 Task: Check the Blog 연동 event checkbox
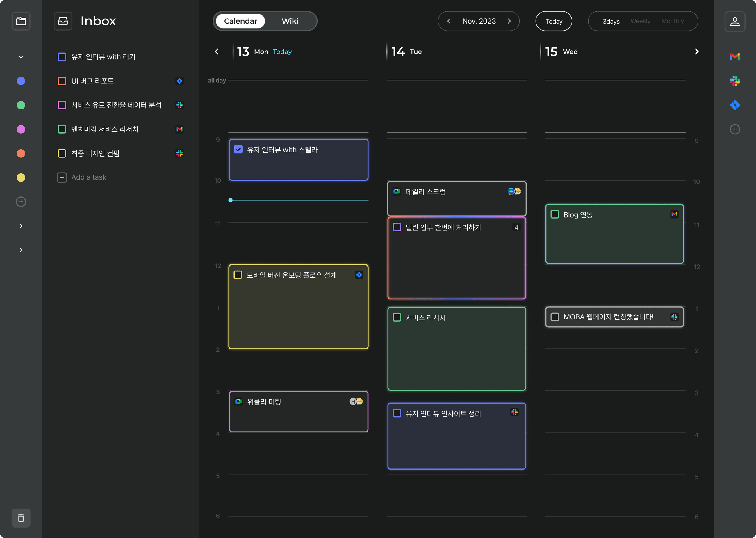(554, 214)
